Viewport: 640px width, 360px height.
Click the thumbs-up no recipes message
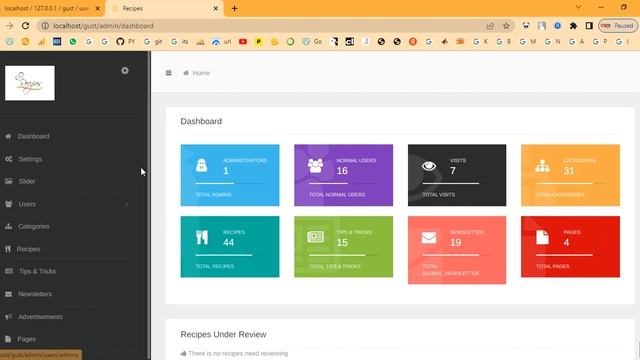[x=234, y=353]
